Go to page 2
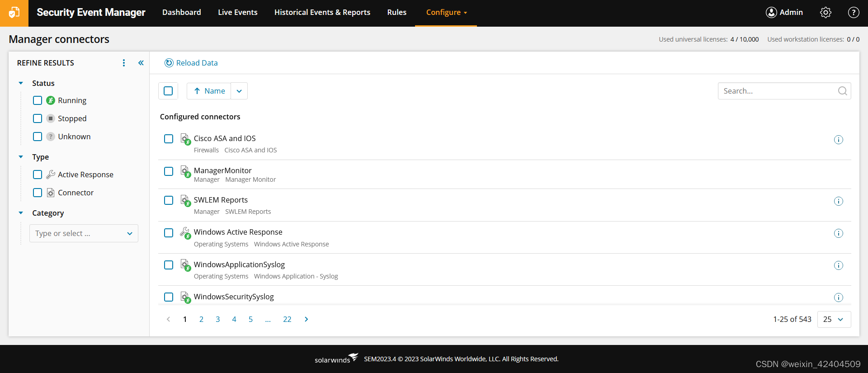This screenshot has height=373, width=868. point(201,319)
